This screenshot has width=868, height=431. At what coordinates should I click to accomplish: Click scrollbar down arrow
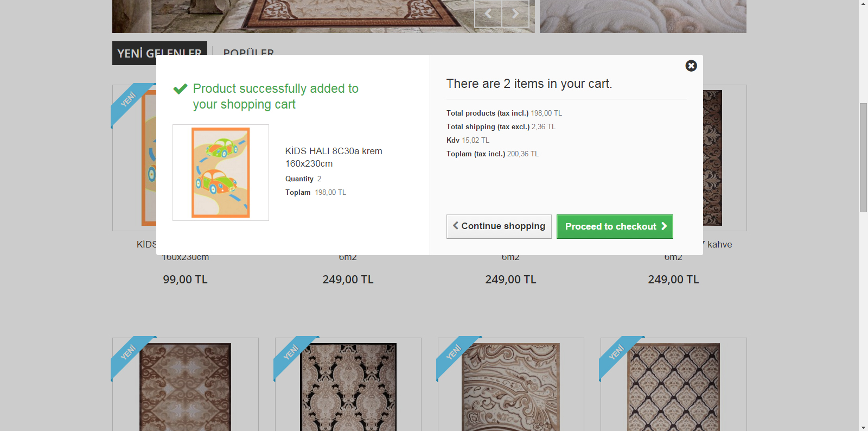[863, 427]
